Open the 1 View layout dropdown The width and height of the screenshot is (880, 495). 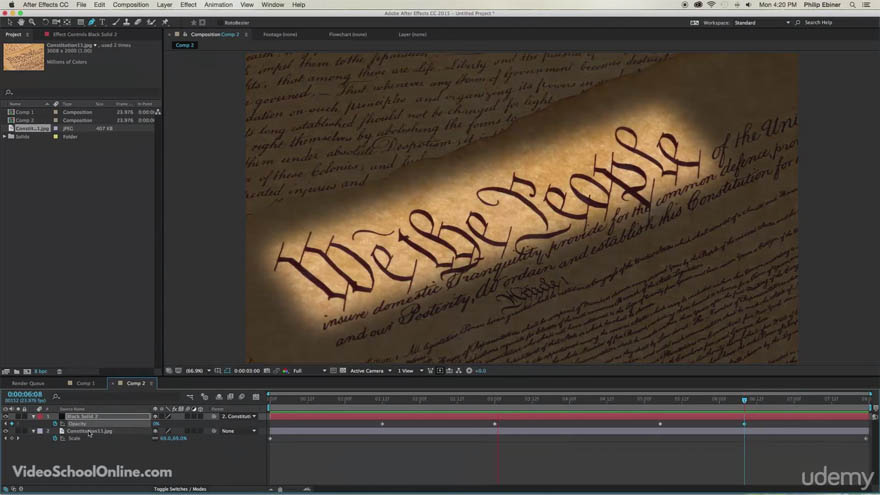point(410,371)
